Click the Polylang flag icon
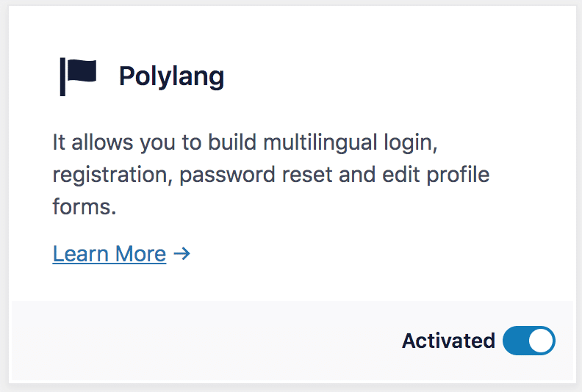Screen dimensions: 582x392 coord(79,77)
